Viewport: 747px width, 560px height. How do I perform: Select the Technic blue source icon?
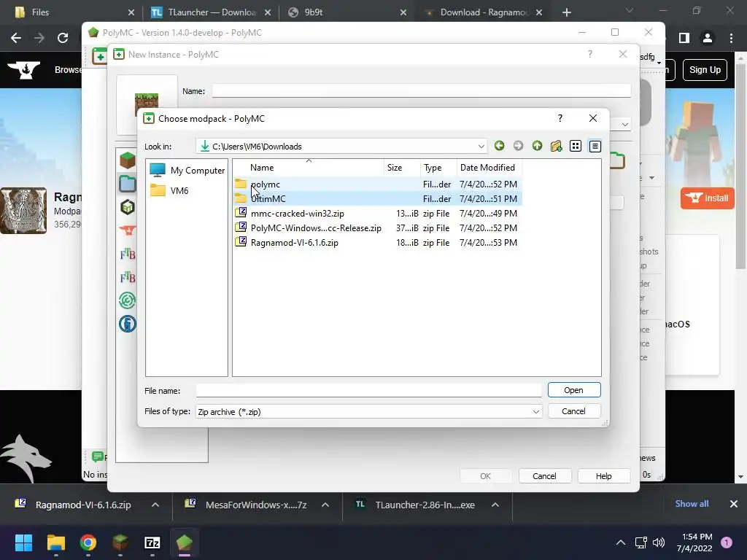[x=127, y=324]
